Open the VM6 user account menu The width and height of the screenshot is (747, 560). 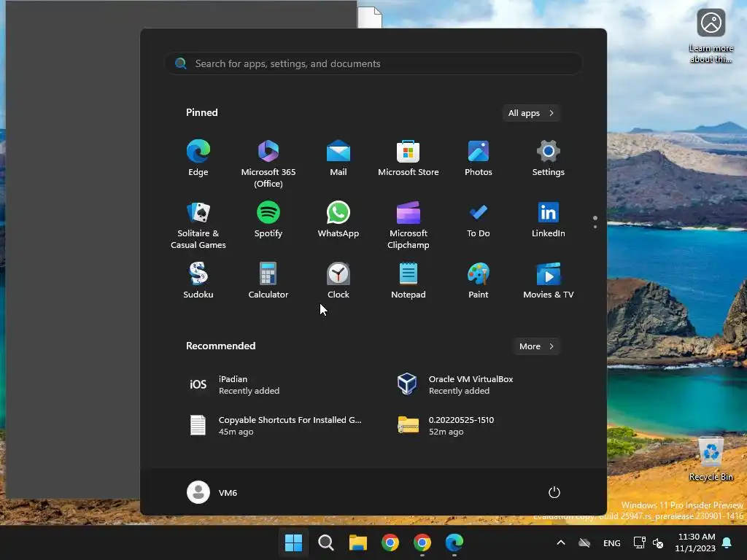coord(212,492)
